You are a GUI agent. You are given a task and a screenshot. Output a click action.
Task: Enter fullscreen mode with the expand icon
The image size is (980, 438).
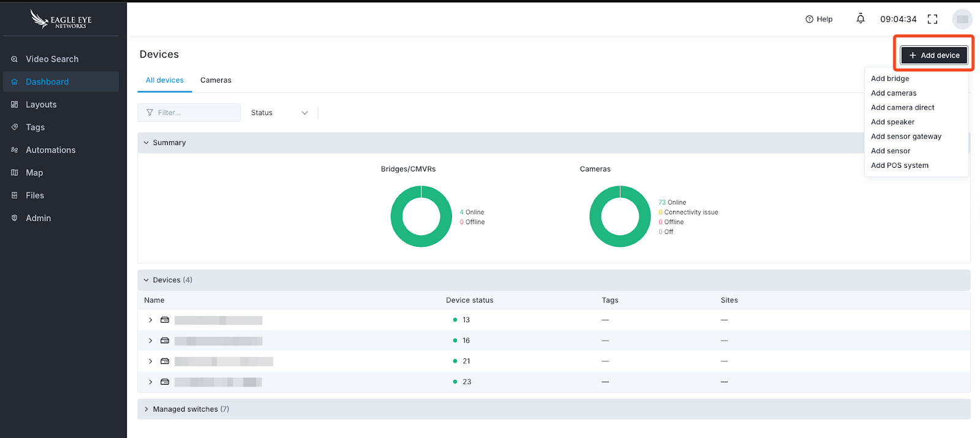click(x=932, y=19)
